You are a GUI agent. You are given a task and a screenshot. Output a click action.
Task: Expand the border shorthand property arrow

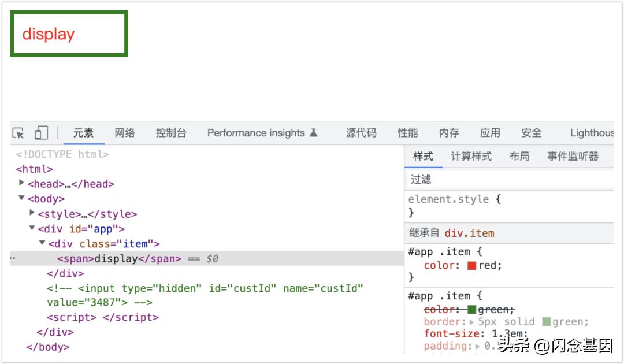[x=472, y=322]
